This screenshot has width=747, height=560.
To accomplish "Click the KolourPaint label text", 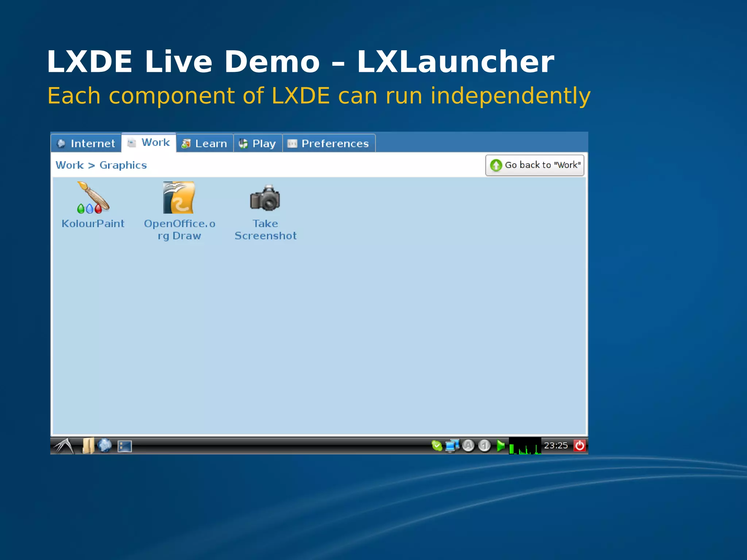I will coord(93,223).
